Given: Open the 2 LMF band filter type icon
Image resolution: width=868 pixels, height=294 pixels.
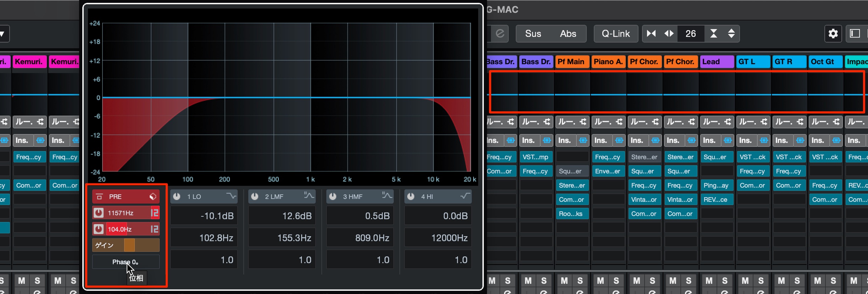Looking at the screenshot, I should point(309,195).
